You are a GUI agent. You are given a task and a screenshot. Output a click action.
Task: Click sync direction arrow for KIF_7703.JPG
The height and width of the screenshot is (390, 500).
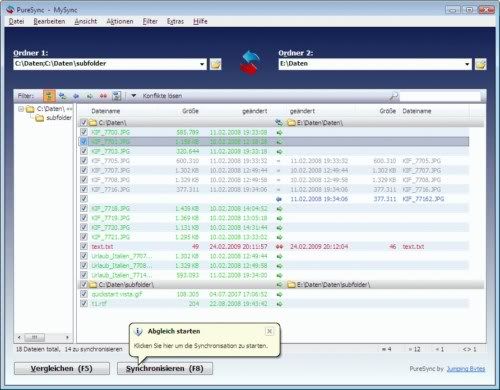coord(279,152)
